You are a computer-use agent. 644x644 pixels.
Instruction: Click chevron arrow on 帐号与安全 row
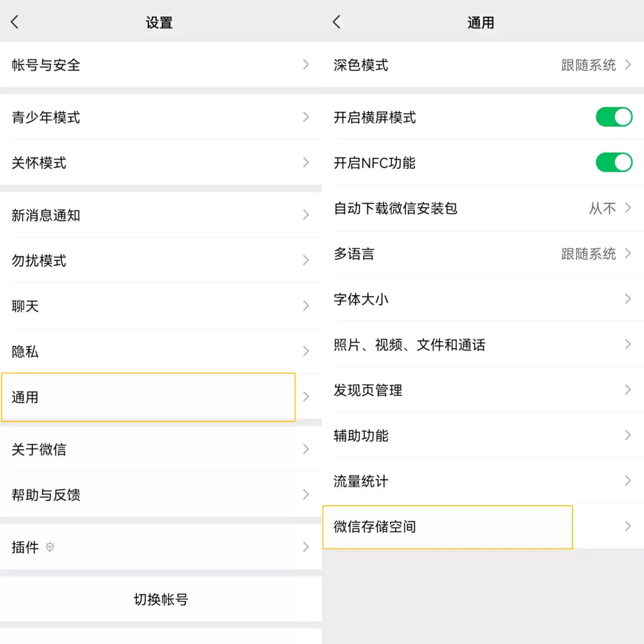pos(306,64)
